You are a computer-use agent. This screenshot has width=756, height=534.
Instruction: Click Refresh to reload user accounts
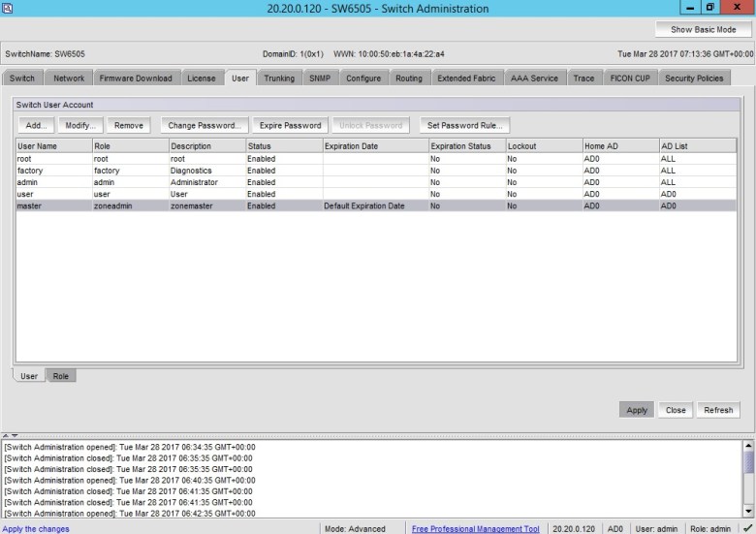(x=718, y=410)
